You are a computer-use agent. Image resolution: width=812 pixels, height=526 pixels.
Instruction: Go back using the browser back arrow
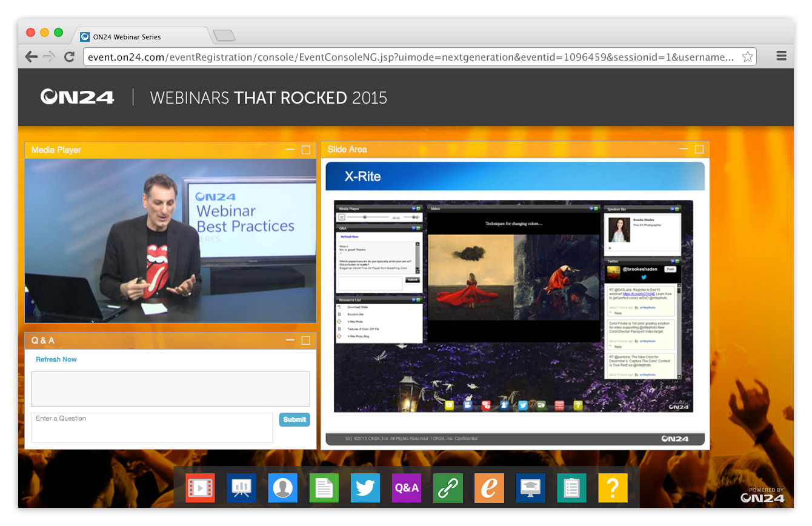(x=31, y=57)
